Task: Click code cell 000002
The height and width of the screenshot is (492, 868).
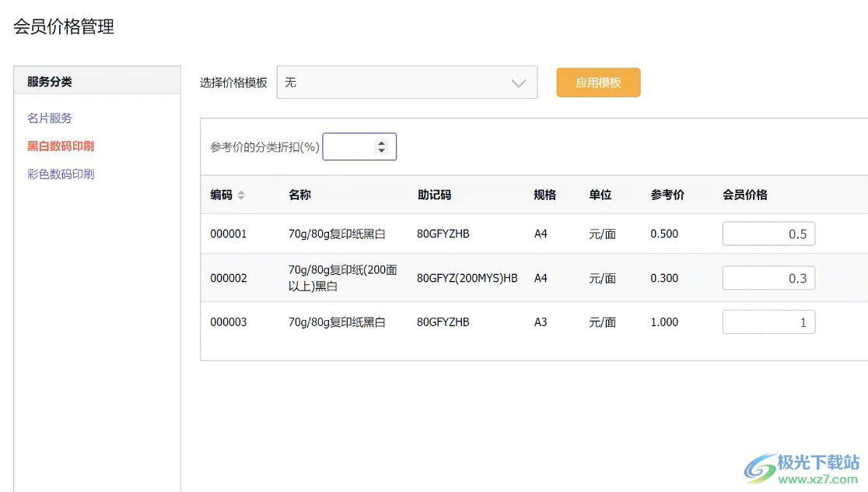Action: pyautogui.click(x=229, y=278)
